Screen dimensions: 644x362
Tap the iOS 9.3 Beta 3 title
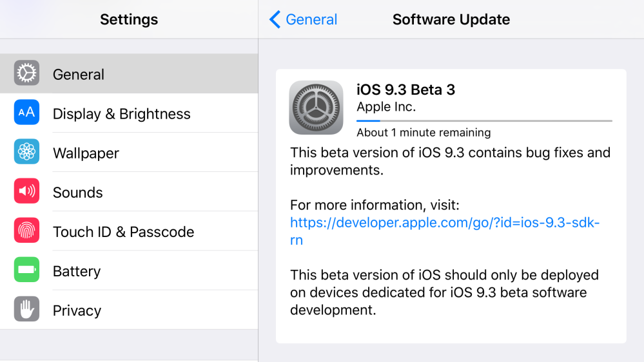(x=405, y=90)
